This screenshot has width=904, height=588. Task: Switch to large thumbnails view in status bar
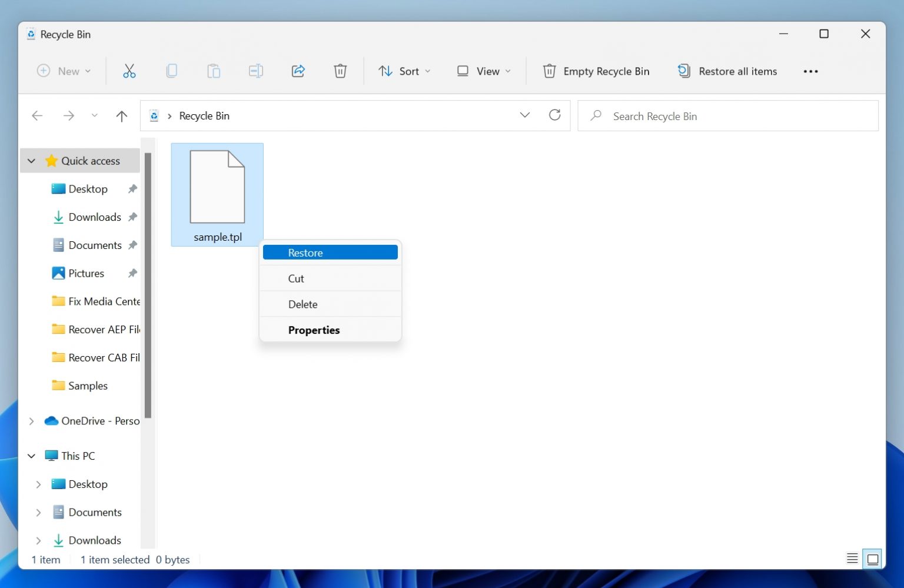872,558
